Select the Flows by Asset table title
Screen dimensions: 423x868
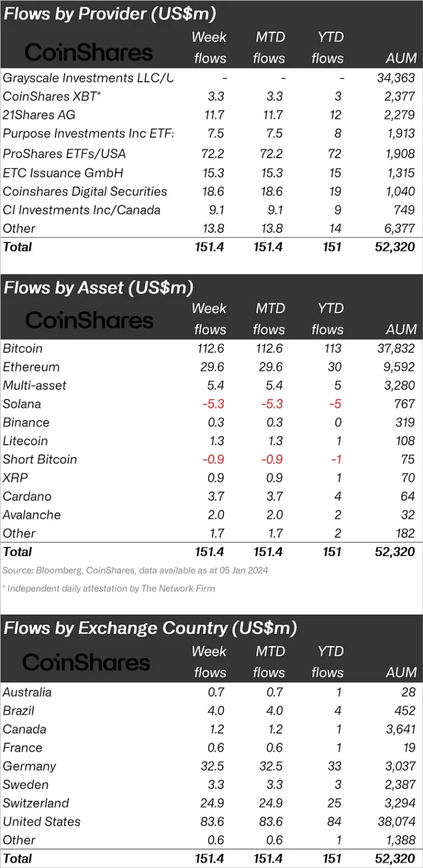pos(98,287)
